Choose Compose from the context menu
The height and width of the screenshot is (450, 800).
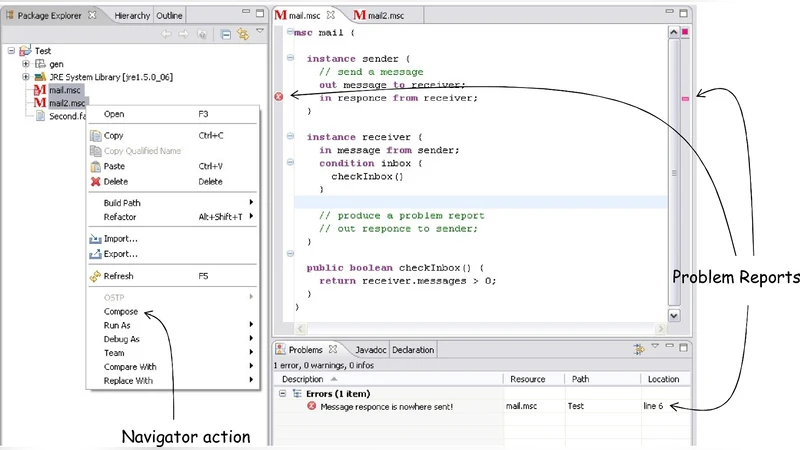pyautogui.click(x=121, y=311)
